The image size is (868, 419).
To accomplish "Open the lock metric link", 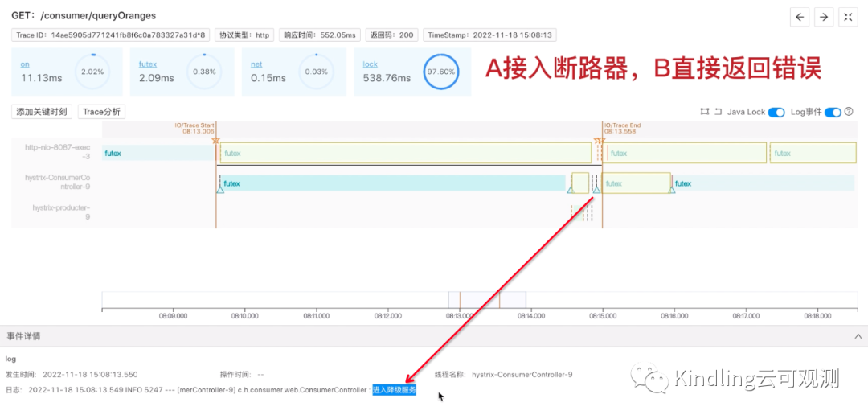I will (x=371, y=64).
